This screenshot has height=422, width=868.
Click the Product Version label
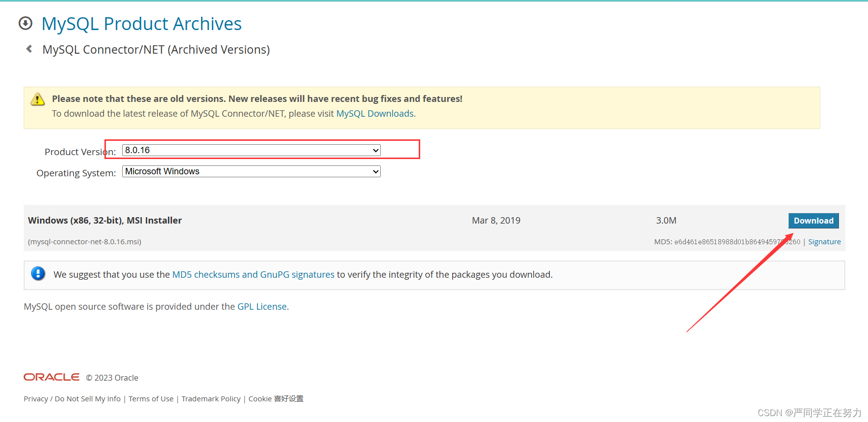(80, 152)
